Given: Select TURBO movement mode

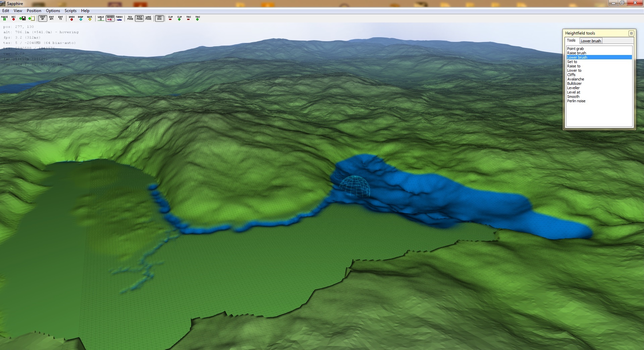Looking at the screenshot, I should click(119, 18).
